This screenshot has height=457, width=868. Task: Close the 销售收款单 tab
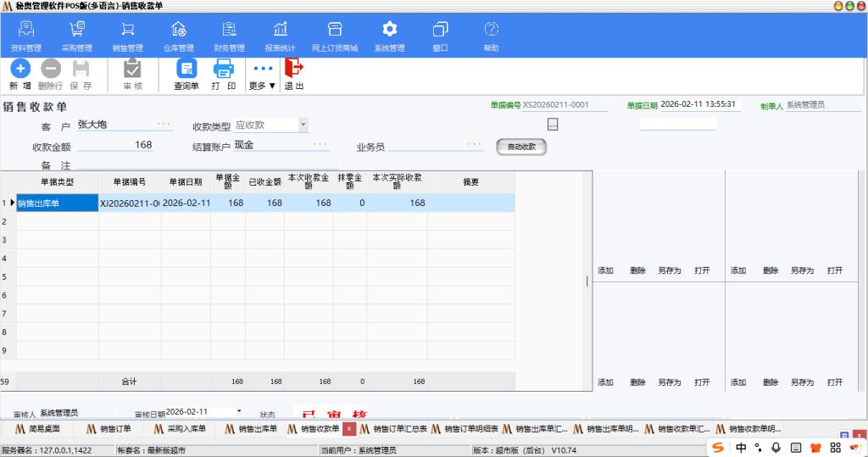point(349,429)
